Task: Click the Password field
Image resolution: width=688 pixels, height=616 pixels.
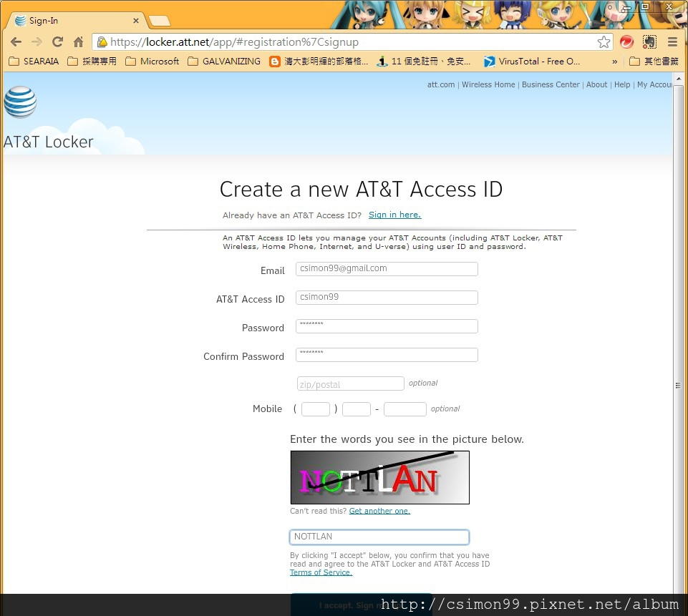Action: point(387,326)
